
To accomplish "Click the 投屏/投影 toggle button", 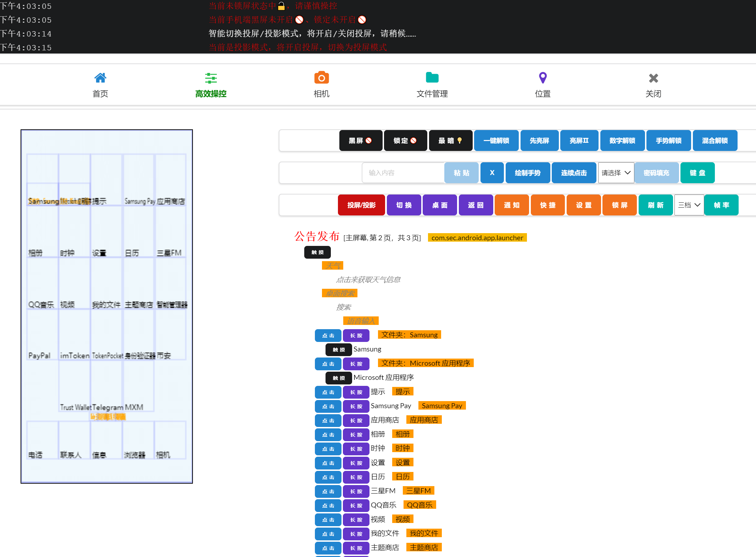I will point(360,205).
